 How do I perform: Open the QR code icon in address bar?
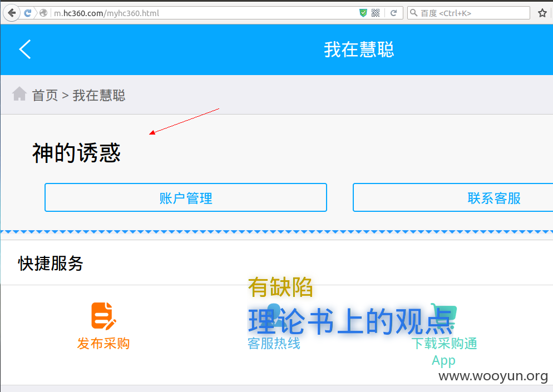coord(376,13)
